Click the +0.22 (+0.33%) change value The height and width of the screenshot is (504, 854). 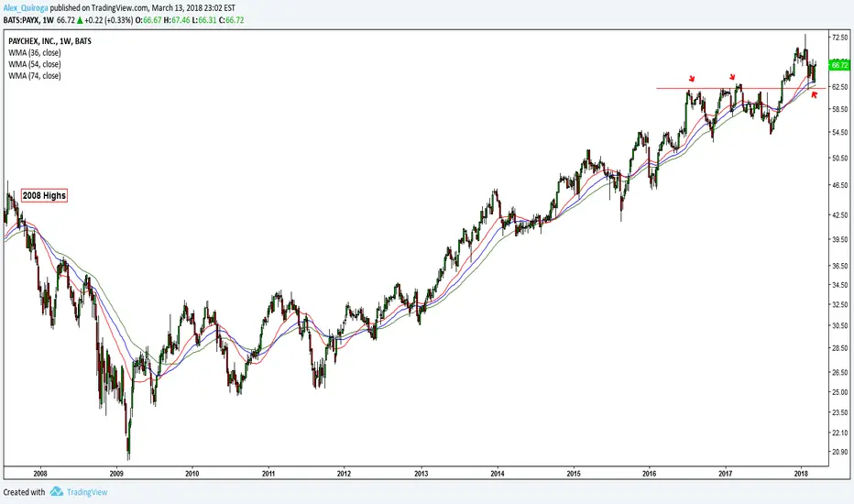tap(108, 20)
